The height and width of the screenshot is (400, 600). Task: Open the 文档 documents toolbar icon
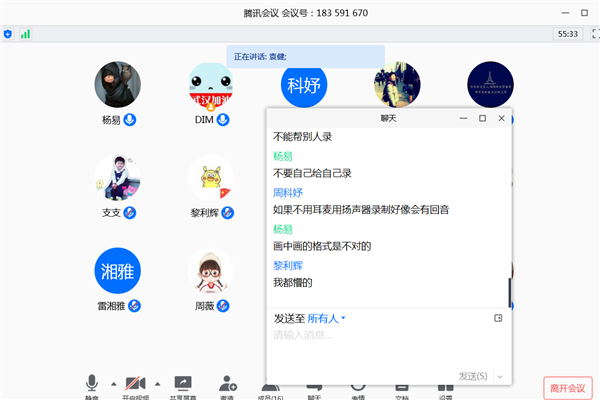[x=402, y=391]
